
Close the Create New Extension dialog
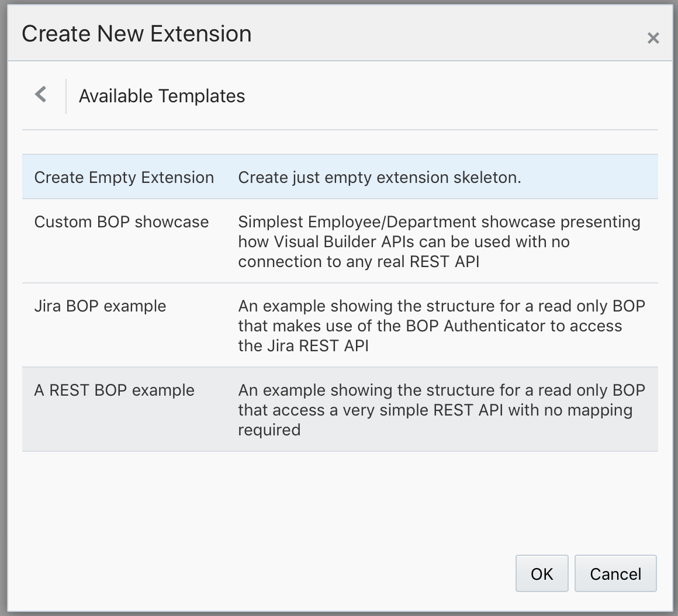[x=653, y=39]
